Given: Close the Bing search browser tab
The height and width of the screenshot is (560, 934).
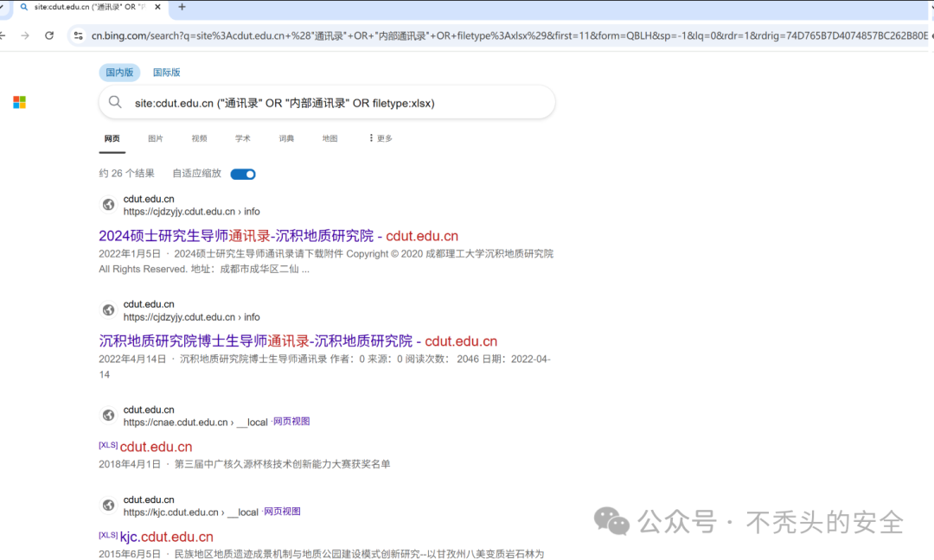Looking at the screenshot, I should click(157, 7).
